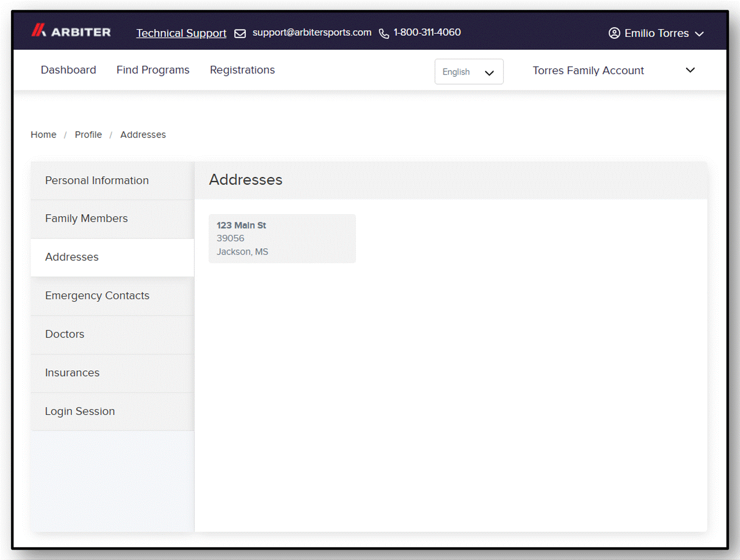This screenshot has height=560, width=740.
Task: Select Family Members in sidebar
Action: (x=113, y=219)
